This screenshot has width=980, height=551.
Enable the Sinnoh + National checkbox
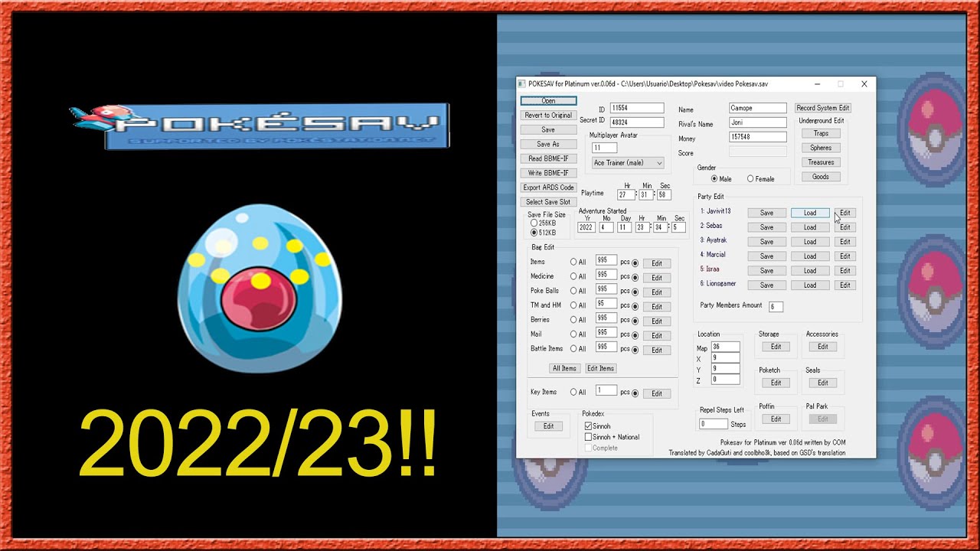click(588, 437)
